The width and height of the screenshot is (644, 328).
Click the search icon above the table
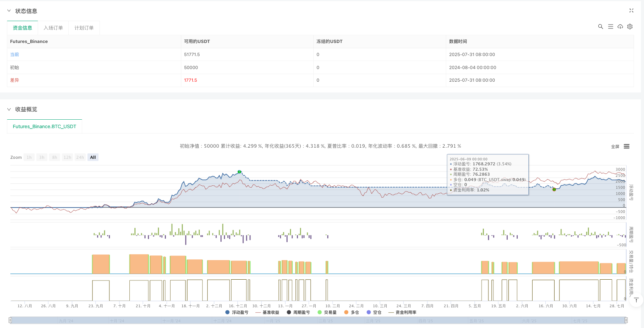[x=601, y=26]
